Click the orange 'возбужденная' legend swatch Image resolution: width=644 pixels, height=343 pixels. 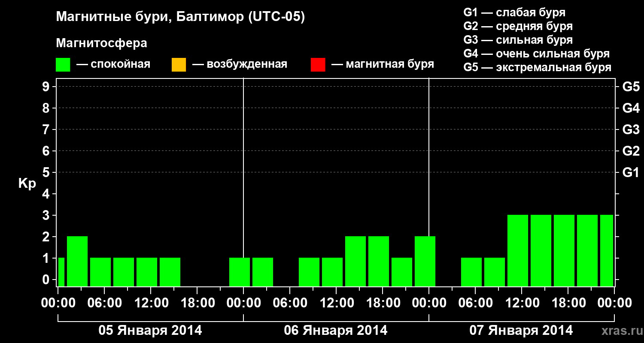pyautogui.click(x=179, y=64)
